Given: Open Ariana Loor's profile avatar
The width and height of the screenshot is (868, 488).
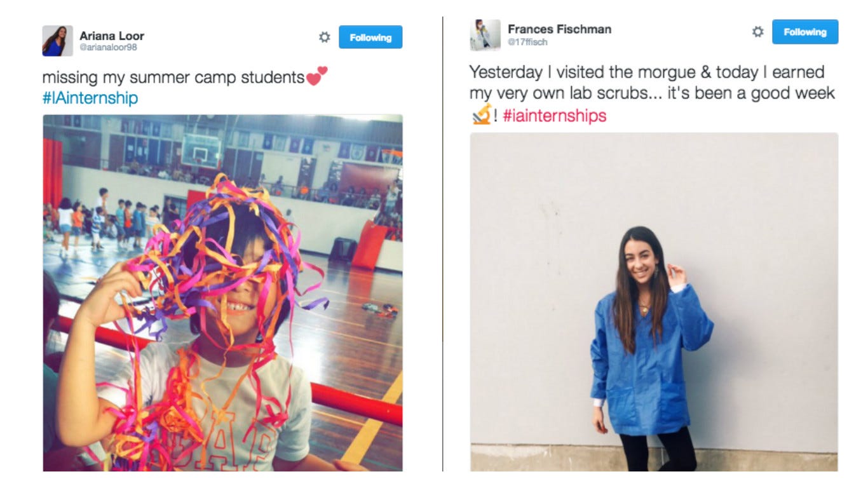Looking at the screenshot, I should point(58,41).
